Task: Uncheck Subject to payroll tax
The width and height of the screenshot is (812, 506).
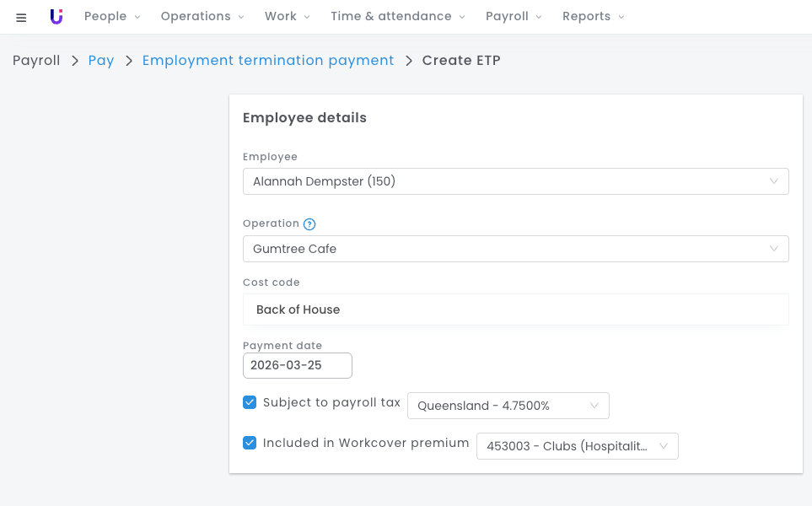Action: pos(250,402)
